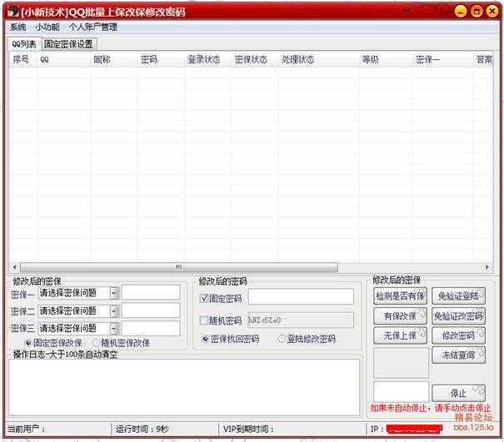Screen dimensions: 504x442
Task: Click the horizontal scrollbar right arrow
Action: pos(487,267)
